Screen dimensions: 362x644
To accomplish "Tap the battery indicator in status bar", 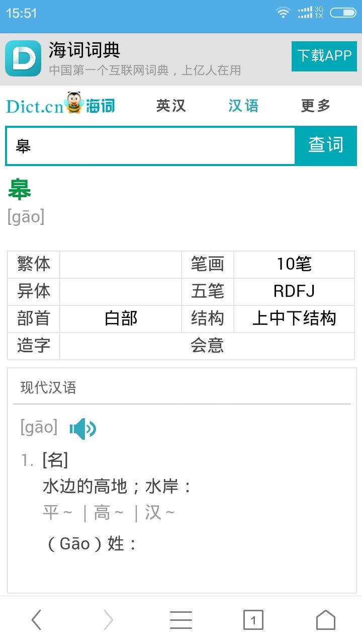I will pyautogui.click(x=343, y=13).
